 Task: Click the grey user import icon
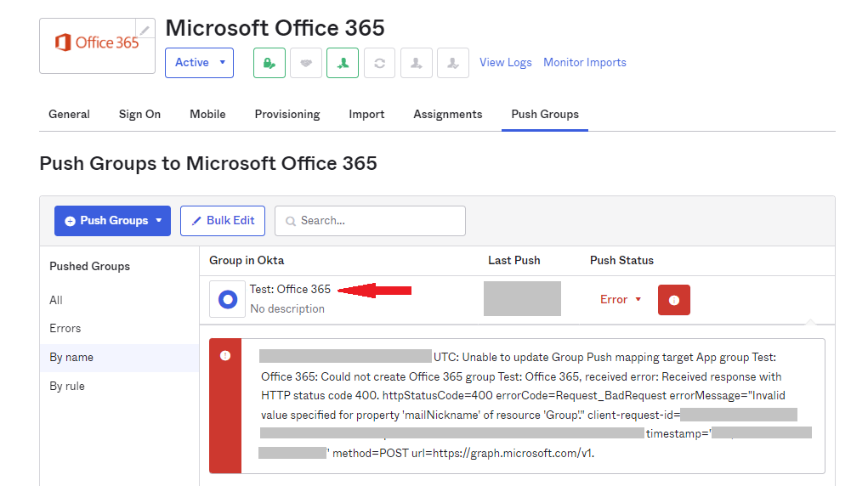tap(417, 63)
